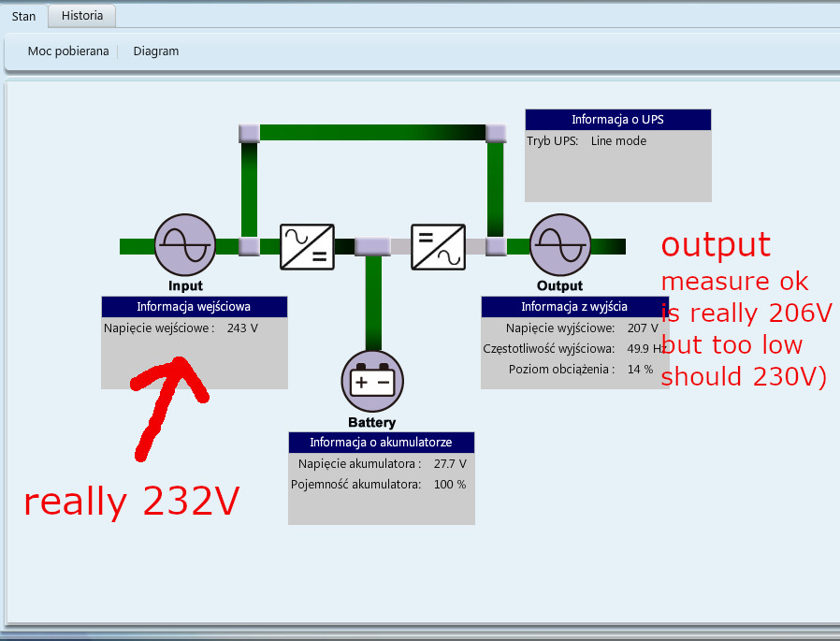Screen dimensions: 840x641
Task: Click the DC to AC inverter icon
Action: (x=438, y=246)
